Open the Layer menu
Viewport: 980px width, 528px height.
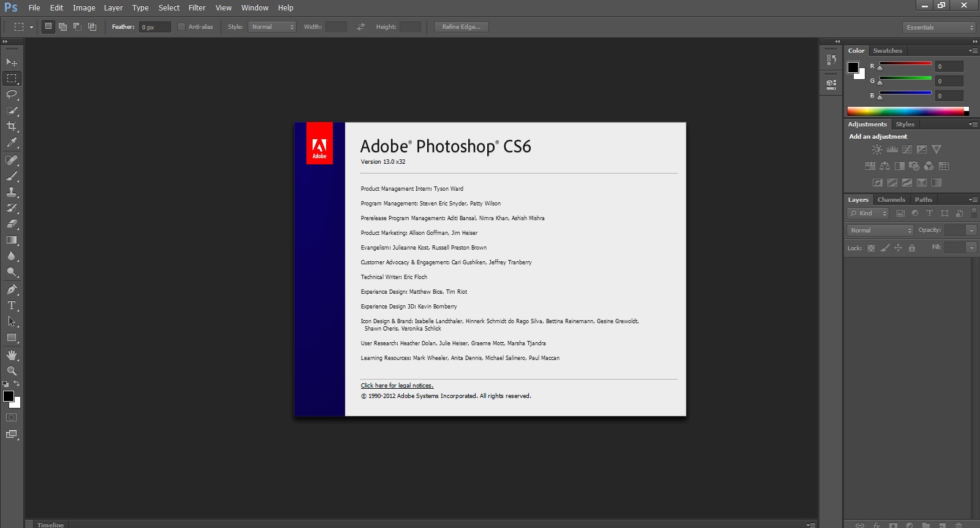point(113,8)
